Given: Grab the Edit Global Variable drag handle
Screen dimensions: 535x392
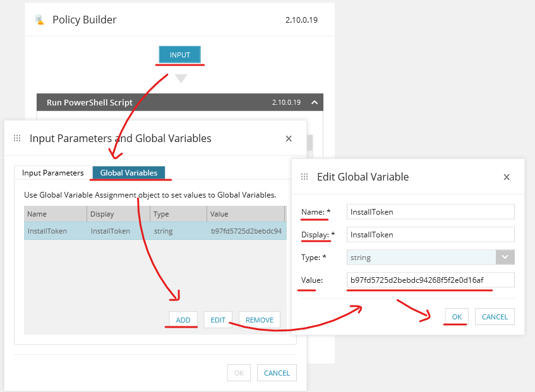Looking at the screenshot, I should pyautogui.click(x=304, y=177).
